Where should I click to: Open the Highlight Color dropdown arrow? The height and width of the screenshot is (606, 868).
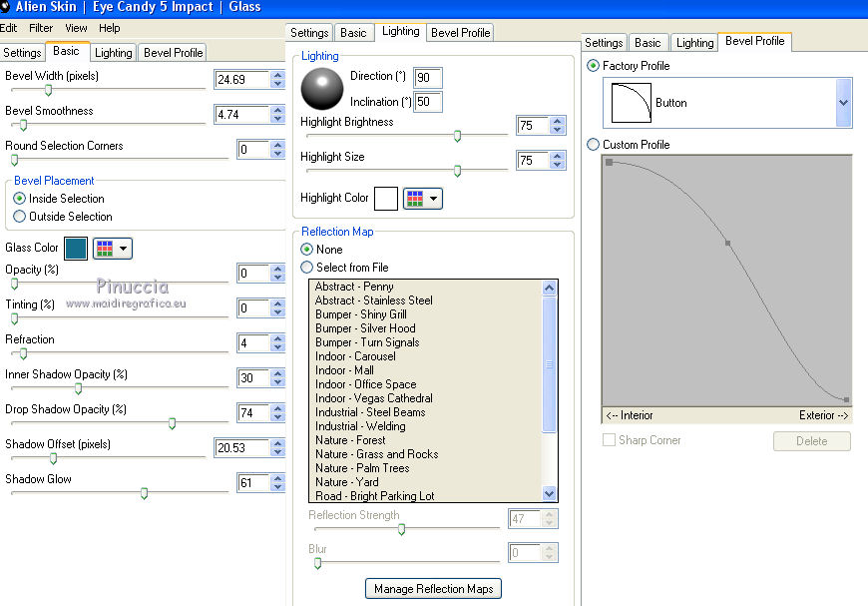pyautogui.click(x=433, y=199)
